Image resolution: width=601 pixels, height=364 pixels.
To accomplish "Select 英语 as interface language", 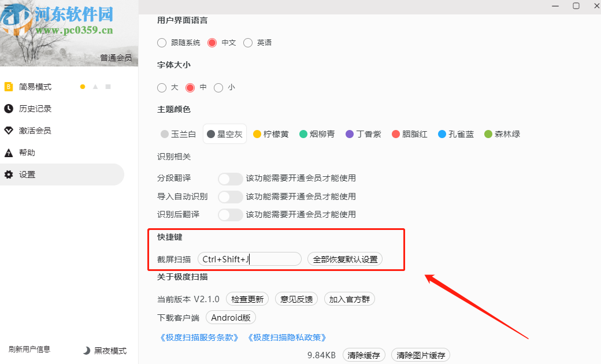I will pyautogui.click(x=248, y=42).
